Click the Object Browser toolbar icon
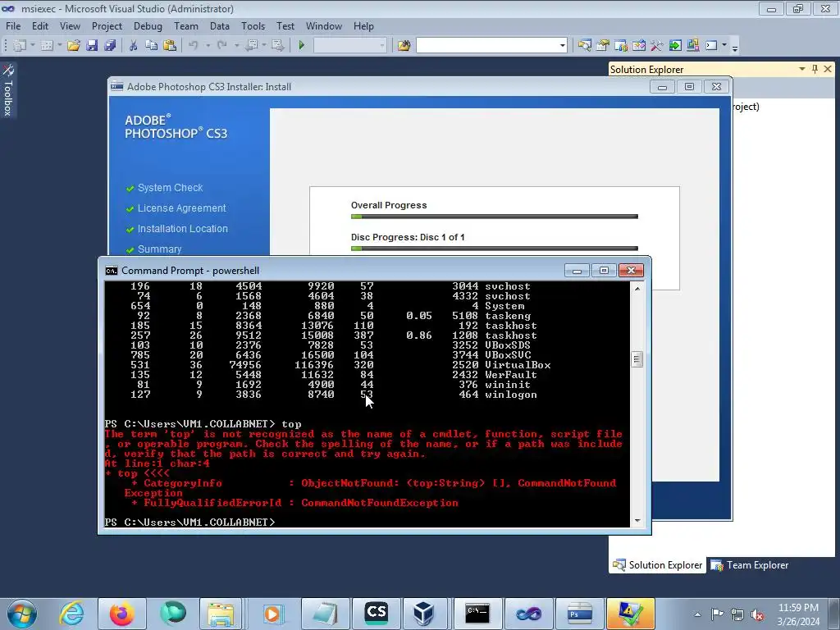 639,46
